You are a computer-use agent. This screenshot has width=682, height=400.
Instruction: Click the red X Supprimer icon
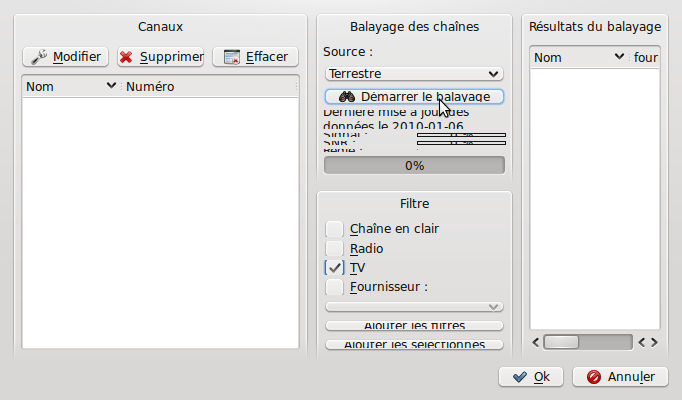(127, 57)
